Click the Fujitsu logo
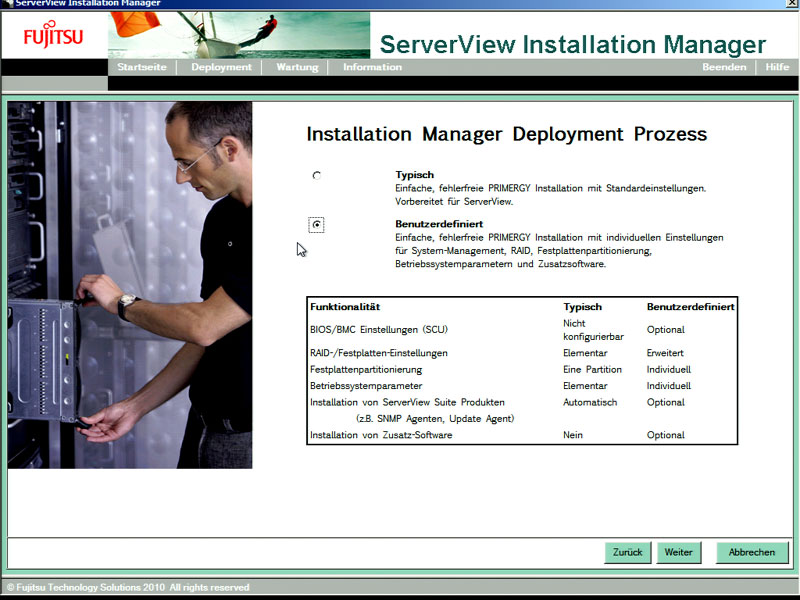The height and width of the screenshot is (600, 800). pyautogui.click(x=53, y=35)
